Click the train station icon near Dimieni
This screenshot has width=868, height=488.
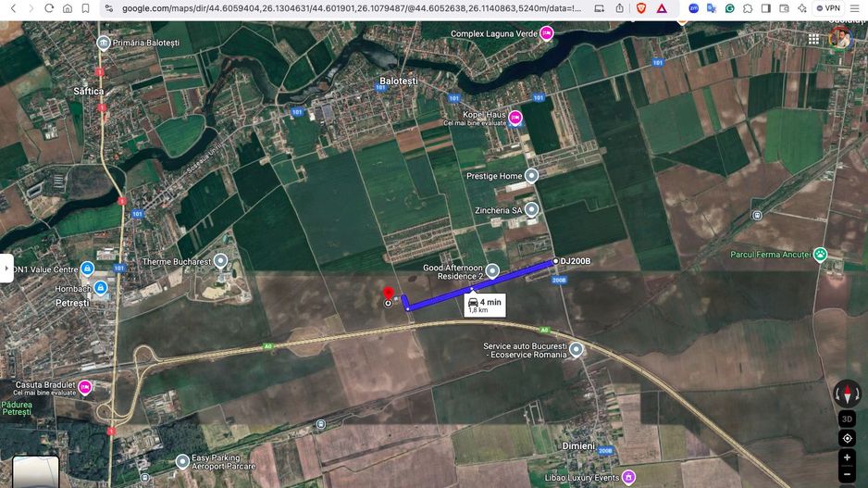coord(320,424)
